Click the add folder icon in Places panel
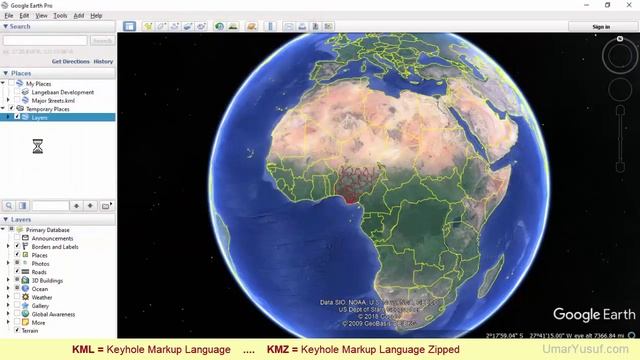640x360 pixels. pyautogui.click(x=106, y=206)
